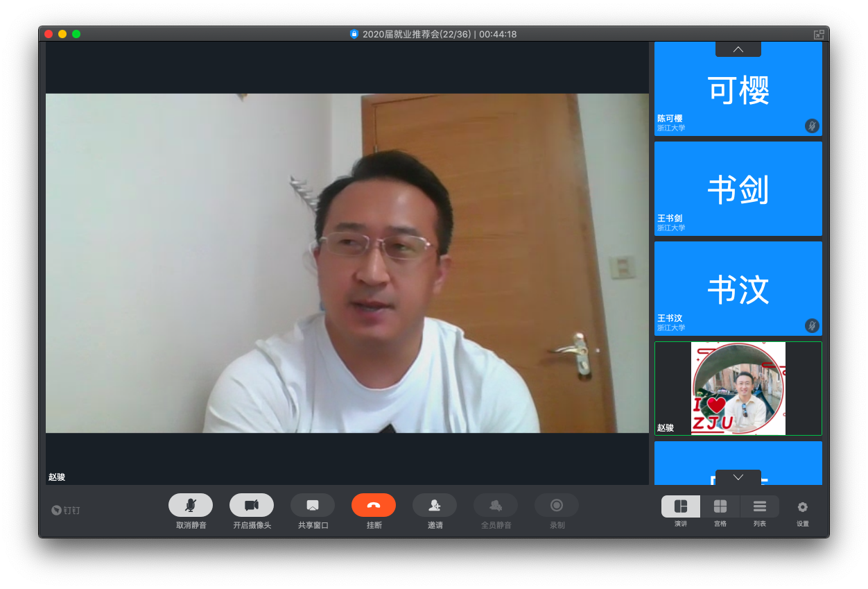868x589 pixels.
Task: Open meeting settings gear
Action: point(802,507)
